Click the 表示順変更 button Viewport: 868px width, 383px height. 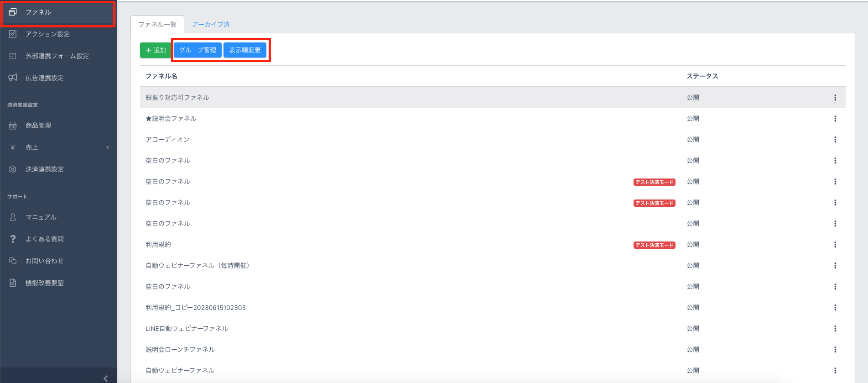245,50
